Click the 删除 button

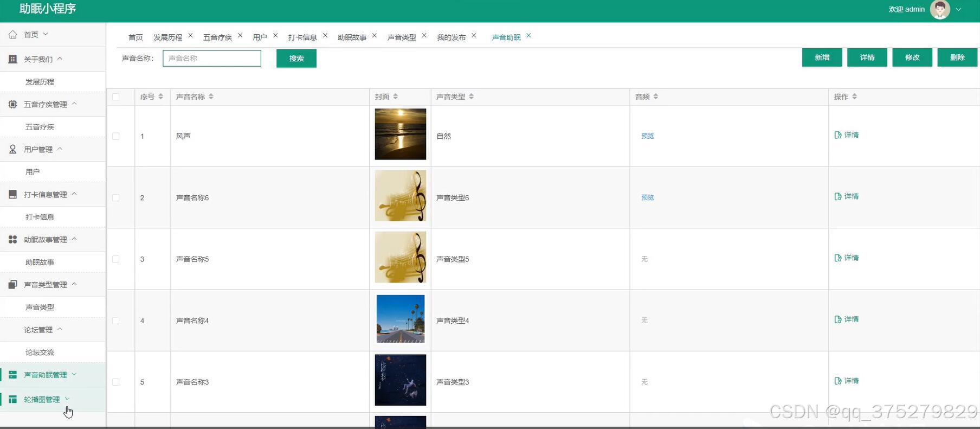[x=957, y=57]
